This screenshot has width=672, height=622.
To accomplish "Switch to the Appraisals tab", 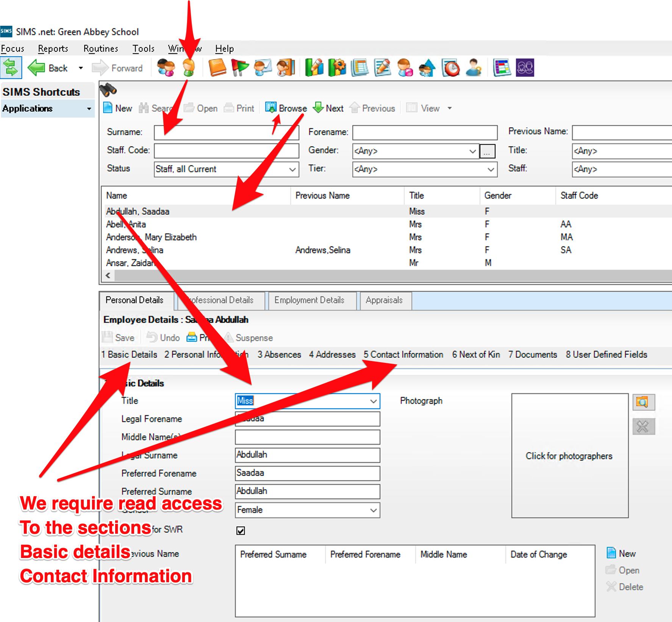I will (x=386, y=300).
